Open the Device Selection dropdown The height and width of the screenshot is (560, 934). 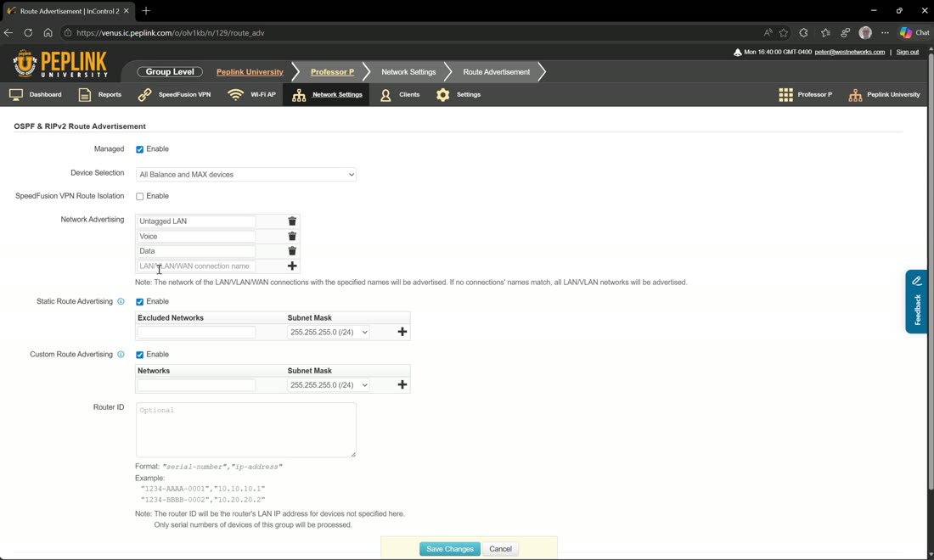[246, 175]
